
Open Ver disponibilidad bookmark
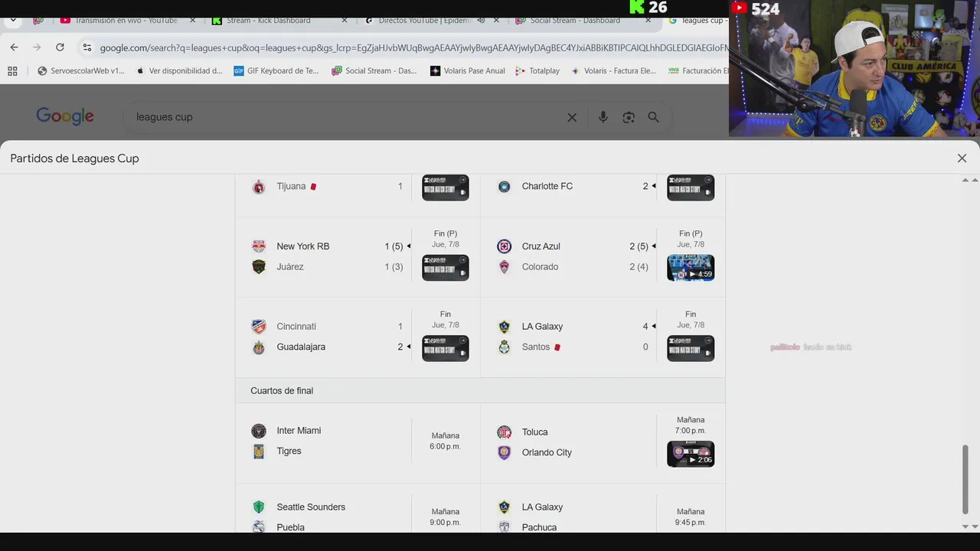[178, 70]
